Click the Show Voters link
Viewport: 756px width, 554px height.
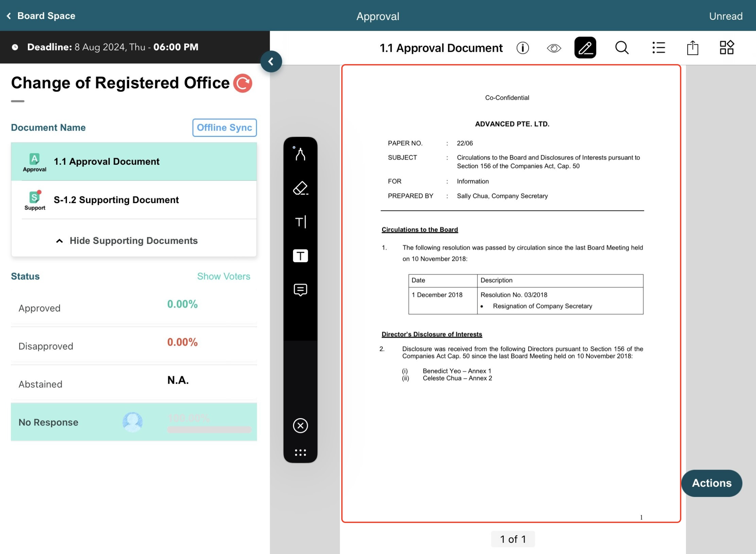(x=224, y=276)
